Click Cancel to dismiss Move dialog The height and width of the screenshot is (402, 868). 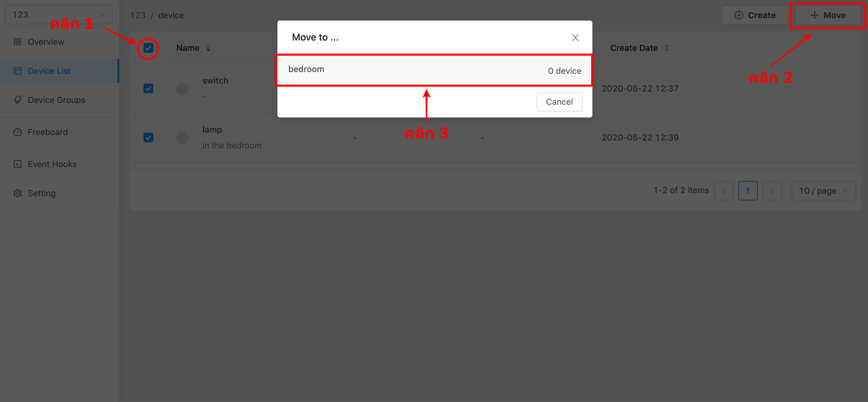[x=560, y=101]
